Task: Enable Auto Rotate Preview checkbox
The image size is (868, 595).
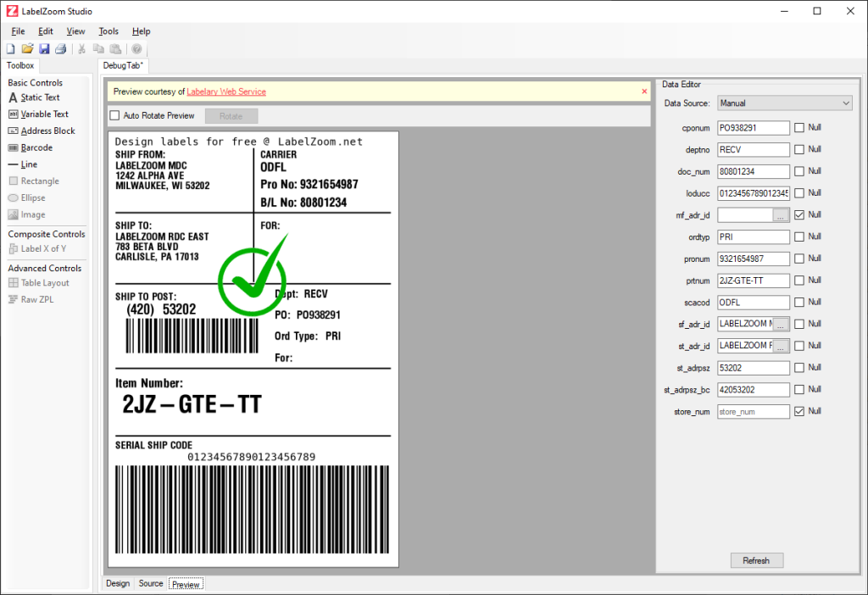Action: coord(114,115)
